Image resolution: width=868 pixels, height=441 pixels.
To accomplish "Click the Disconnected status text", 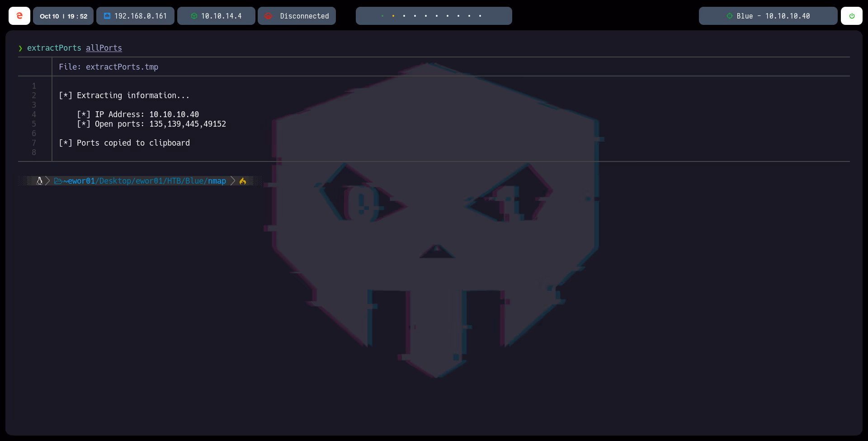I will click(x=304, y=16).
